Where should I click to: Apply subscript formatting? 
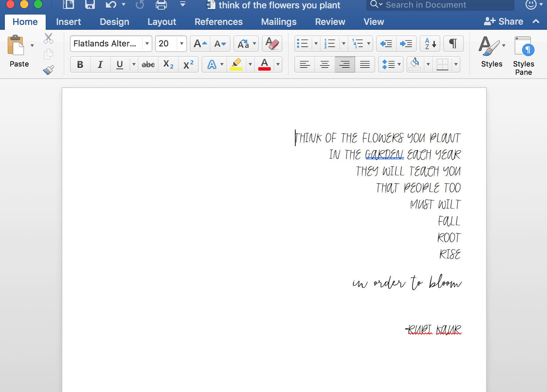[168, 64]
